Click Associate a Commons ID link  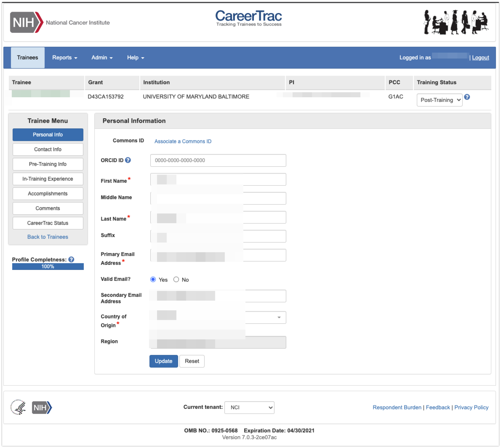click(x=183, y=141)
